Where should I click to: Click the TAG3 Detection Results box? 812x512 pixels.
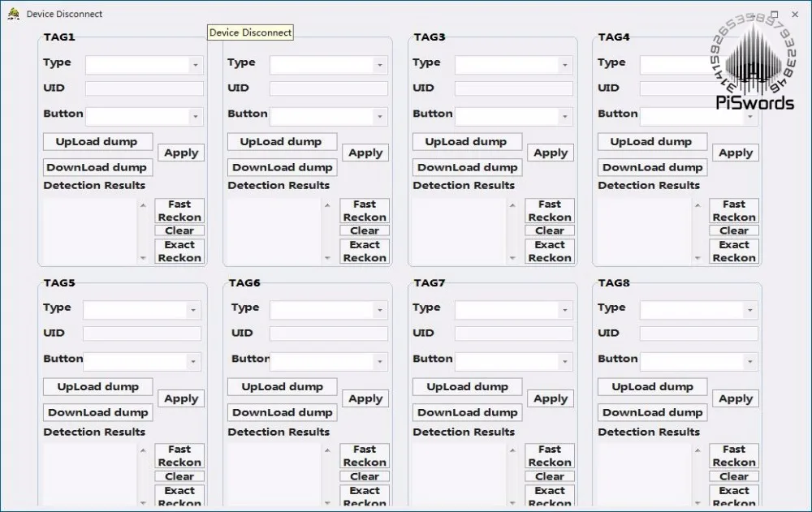(x=460, y=231)
